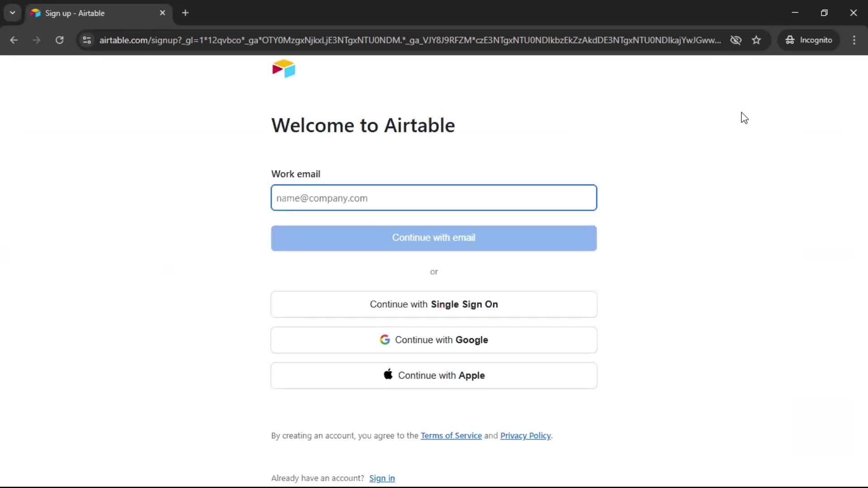Open the tab search dropdown

pyautogui.click(x=12, y=13)
